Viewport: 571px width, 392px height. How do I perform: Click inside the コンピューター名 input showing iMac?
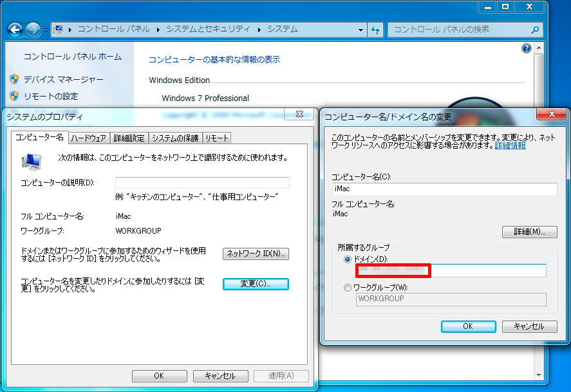pyautogui.click(x=444, y=189)
